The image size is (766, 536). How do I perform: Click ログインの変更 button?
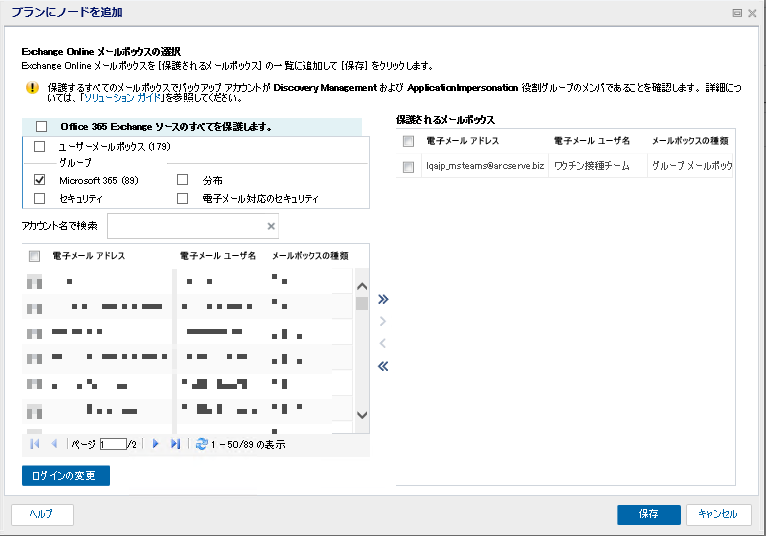tap(66, 475)
